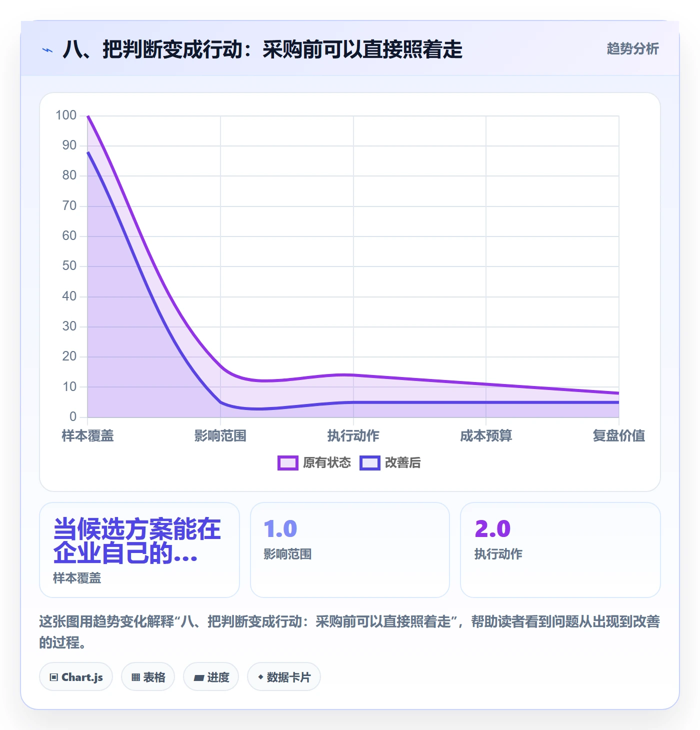This screenshot has height=730, width=700.
Task: Click the 进度 tag icon
Action: click(198, 677)
